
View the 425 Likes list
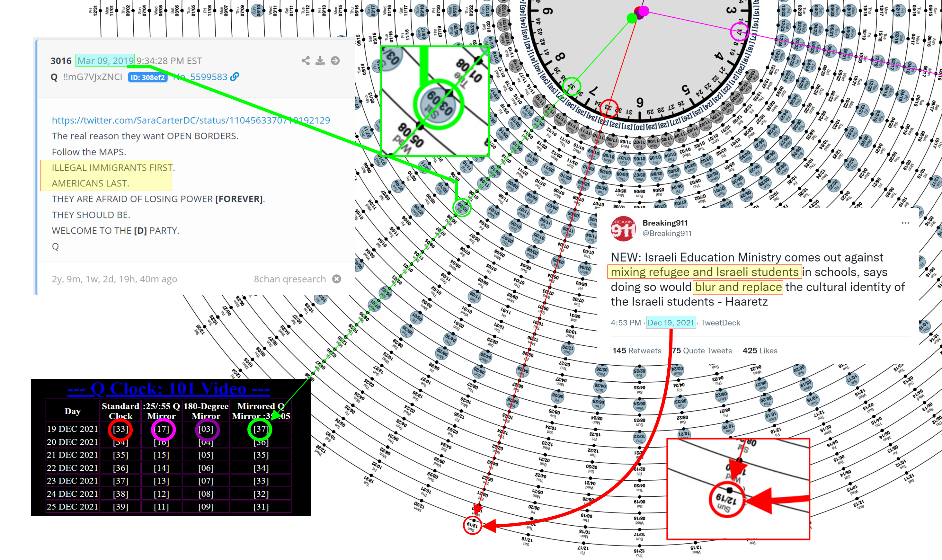point(760,351)
